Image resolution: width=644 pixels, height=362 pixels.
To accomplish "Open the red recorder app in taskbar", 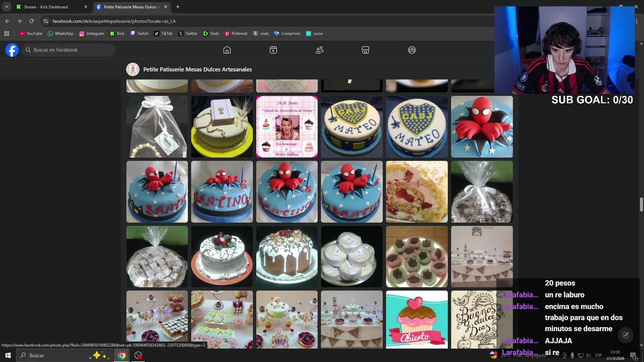I will pyautogui.click(x=138, y=355).
